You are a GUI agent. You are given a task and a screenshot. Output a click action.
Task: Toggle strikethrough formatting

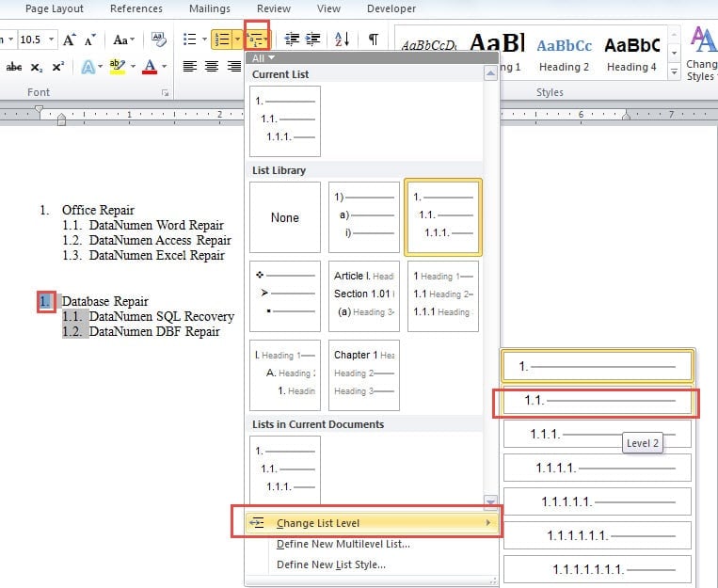tap(14, 67)
